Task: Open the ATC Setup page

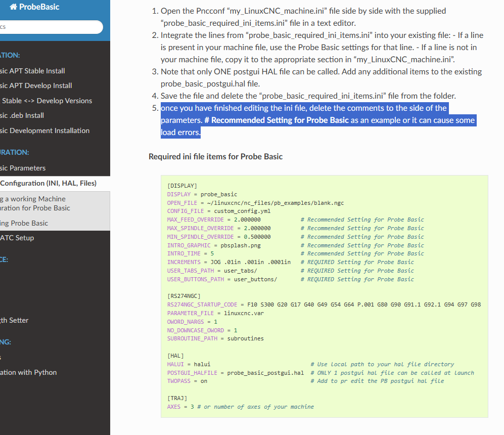Action: pos(17,238)
